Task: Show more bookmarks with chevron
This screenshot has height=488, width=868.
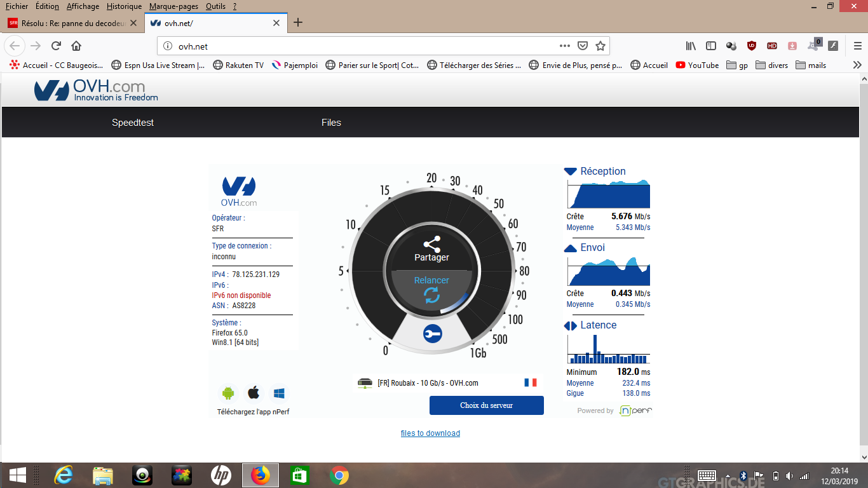Action: coord(857,65)
